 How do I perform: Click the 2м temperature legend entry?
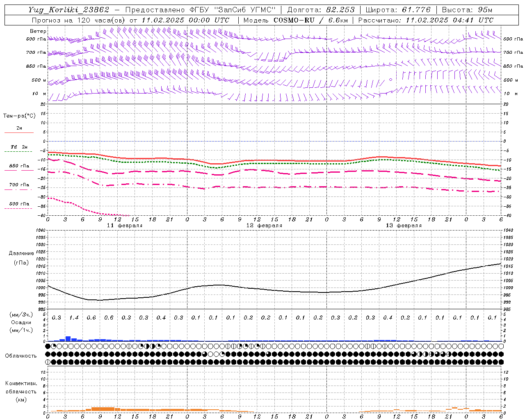[x=19, y=128]
